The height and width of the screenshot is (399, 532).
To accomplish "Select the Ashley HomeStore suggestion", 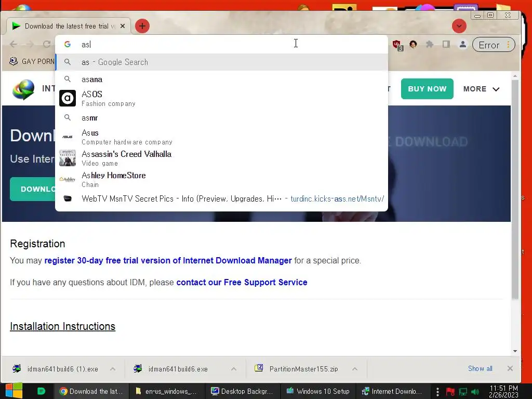I will [221, 179].
